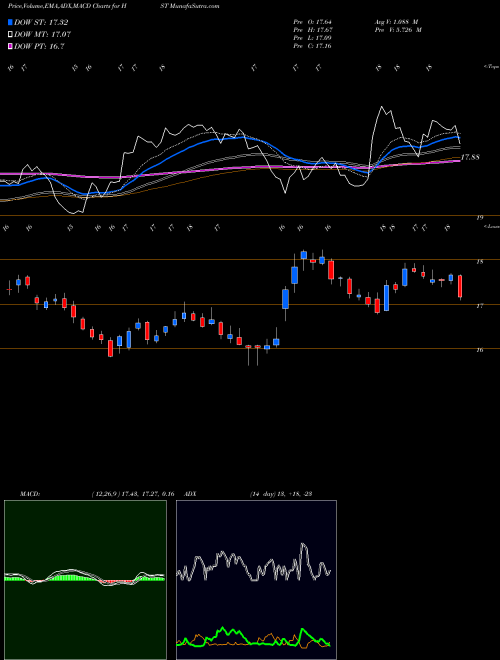Click the 'Pre H: 17.67' high value
This screenshot has width=500, height=660.
pyautogui.click(x=313, y=30)
